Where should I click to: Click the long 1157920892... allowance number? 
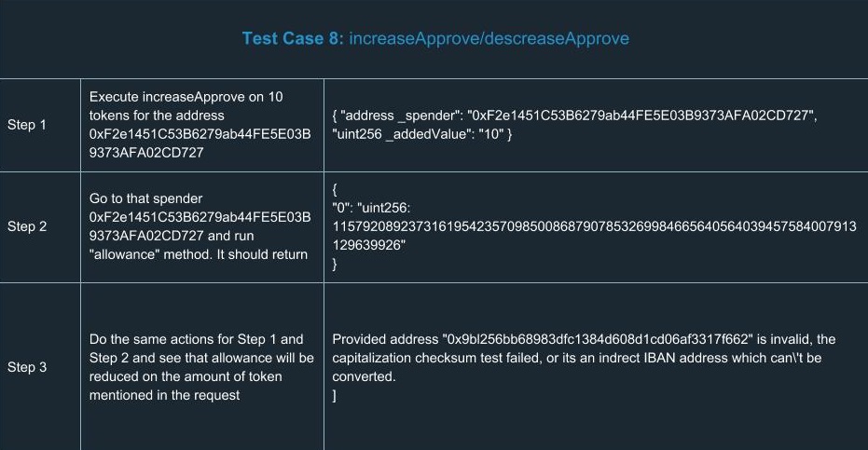pos(594,226)
